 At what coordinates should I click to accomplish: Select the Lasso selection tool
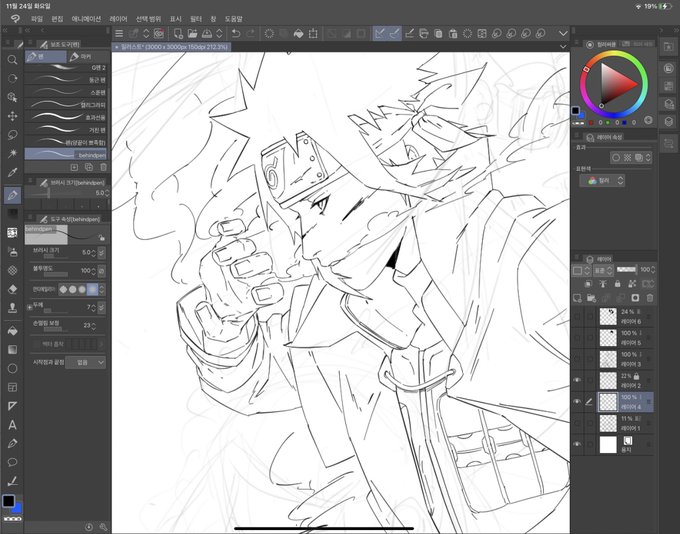[x=12, y=134]
